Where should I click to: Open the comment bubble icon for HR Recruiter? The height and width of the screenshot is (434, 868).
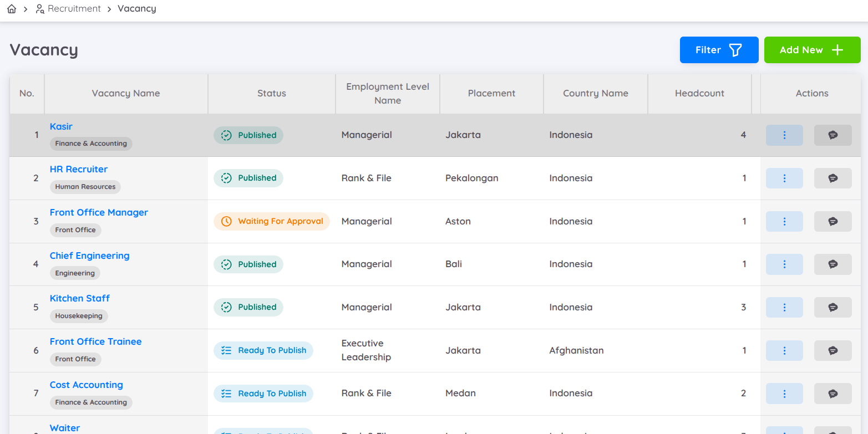(833, 178)
